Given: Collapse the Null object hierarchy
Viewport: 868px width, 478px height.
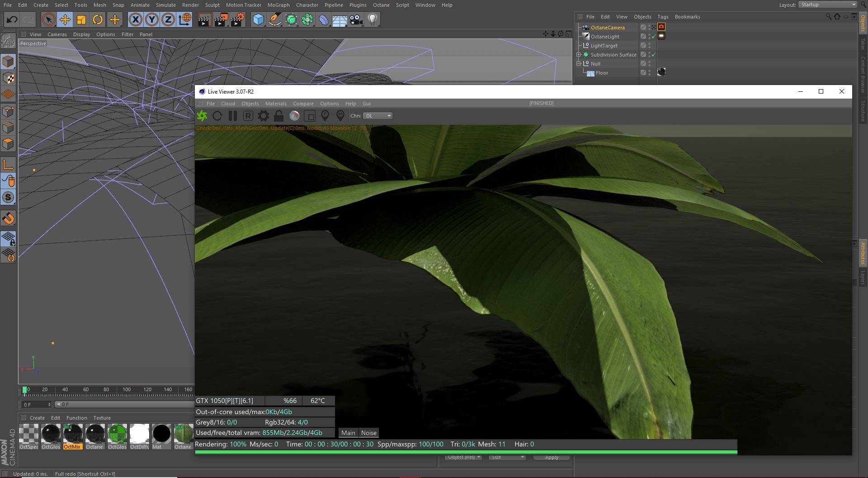Looking at the screenshot, I should coord(579,64).
